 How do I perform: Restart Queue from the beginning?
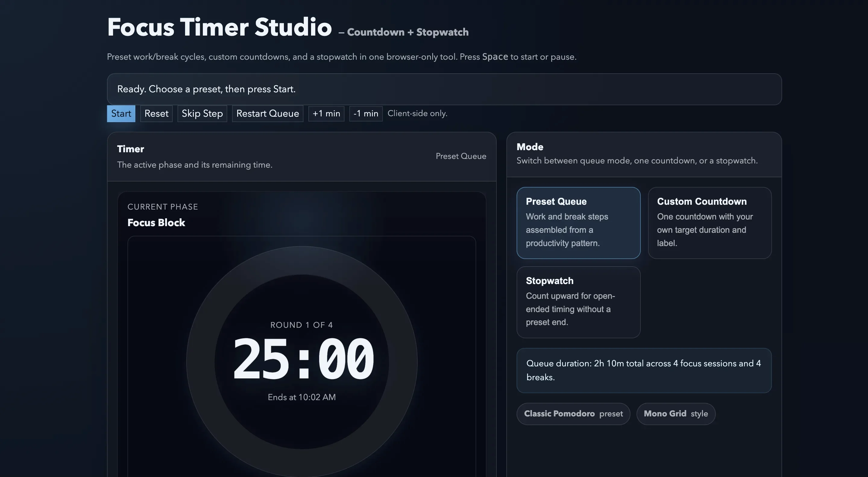(x=267, y=114)
